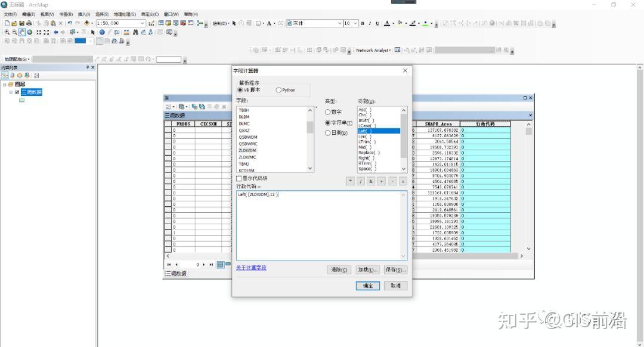Open the 自定义(C) menu

coord(150,14)
